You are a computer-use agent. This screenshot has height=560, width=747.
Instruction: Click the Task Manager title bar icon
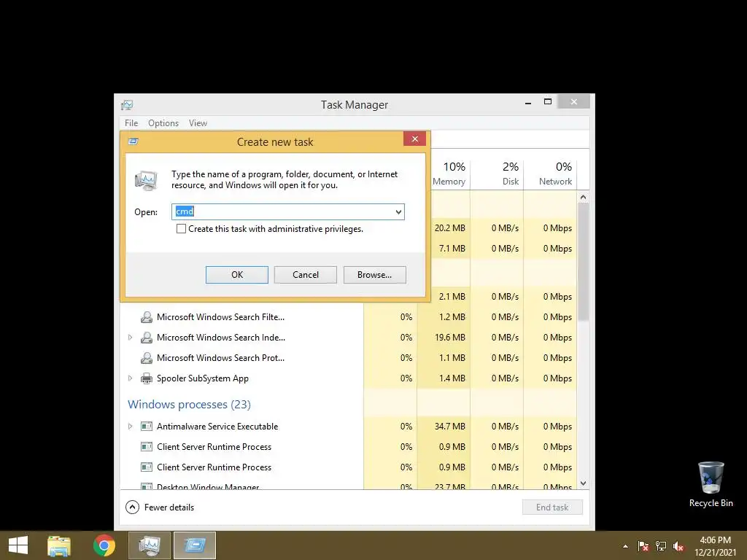[x=127, y=105]
